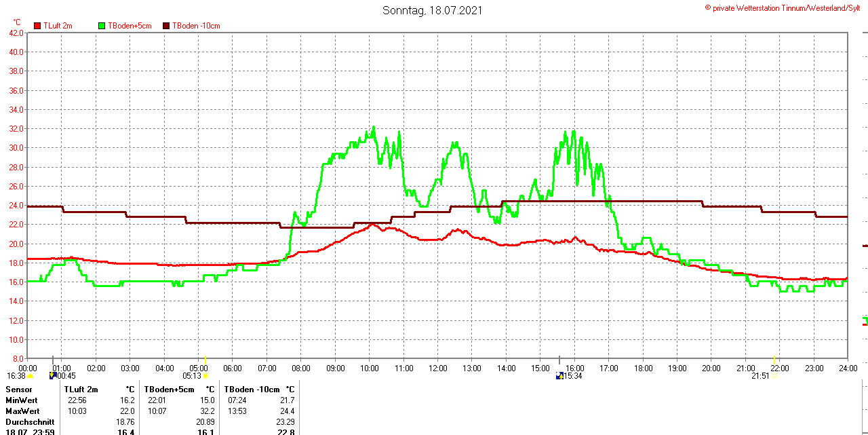Click the red TLuft 2m legend square

pos(38,26)
